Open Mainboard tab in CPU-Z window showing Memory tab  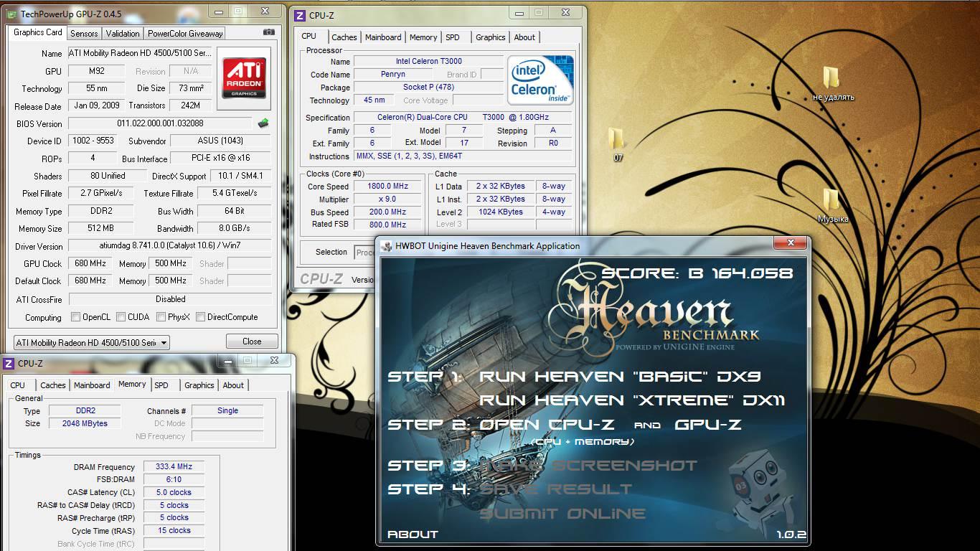(92, 385)
